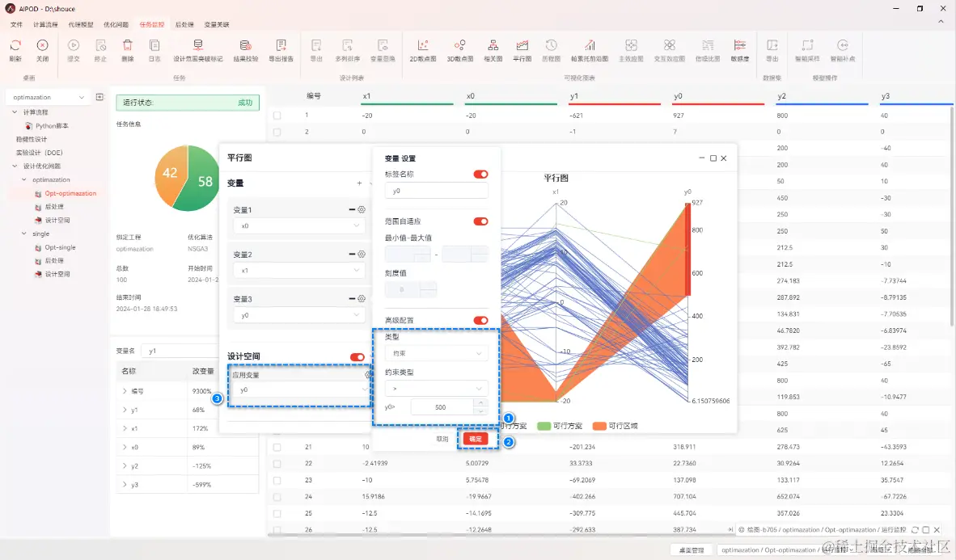Click the gear icon beside 应用变量
956x560 pixels.
coord(368,375)
